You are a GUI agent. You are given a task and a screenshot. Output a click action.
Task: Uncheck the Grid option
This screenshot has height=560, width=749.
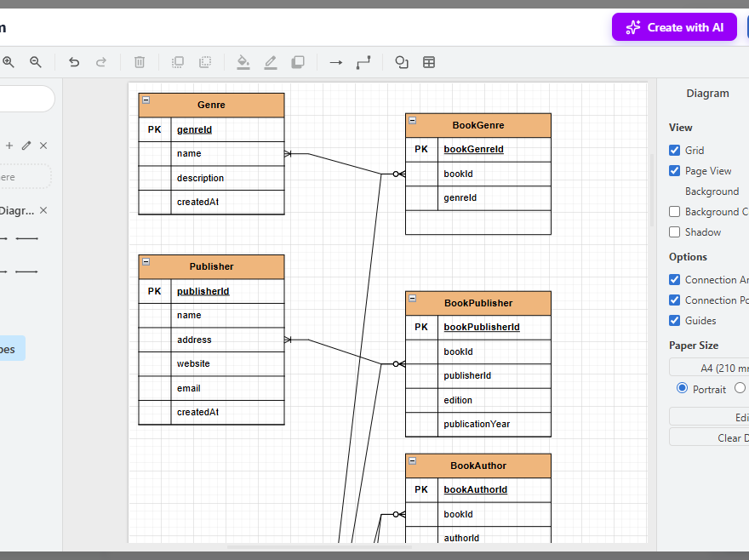click(x=674, y=150)
